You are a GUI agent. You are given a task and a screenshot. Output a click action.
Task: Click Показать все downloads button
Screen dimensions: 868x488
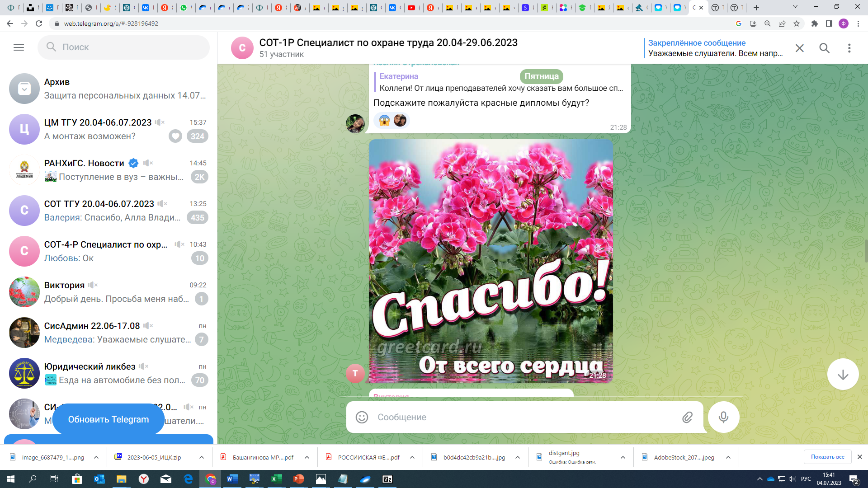pyautogui.click(x=827, y=457)
